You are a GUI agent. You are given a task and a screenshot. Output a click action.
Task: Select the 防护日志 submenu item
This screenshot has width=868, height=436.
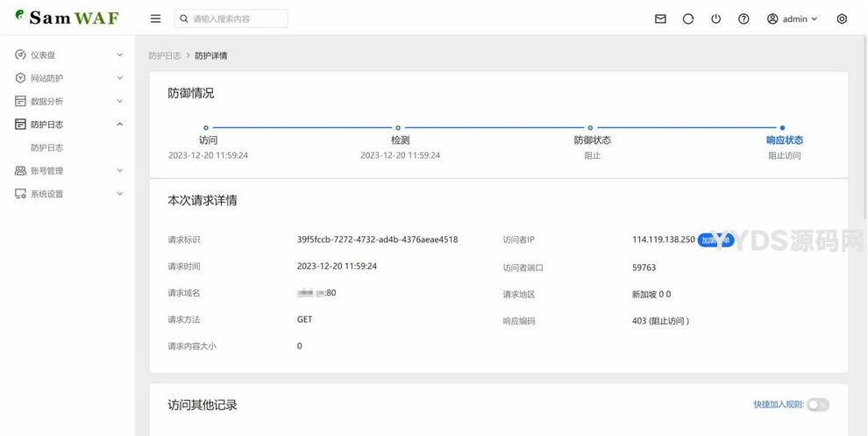pos(47,147)
